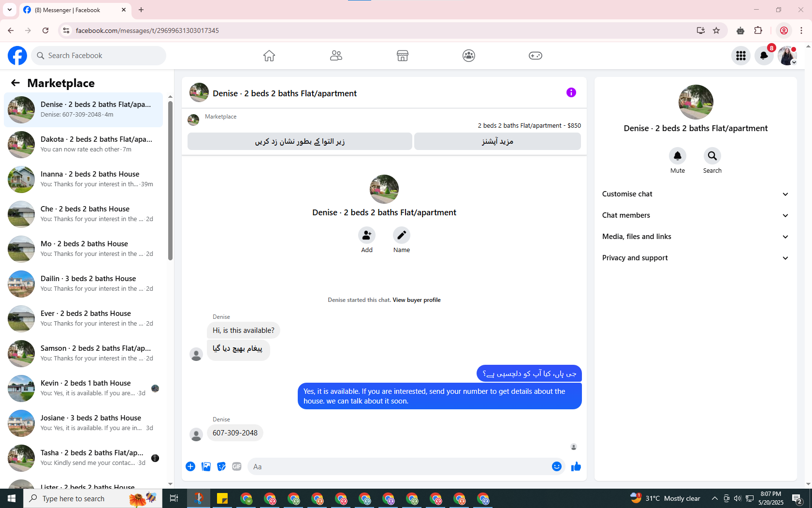The image size is (812, 508).
Task: Mute the chat with the bell icon
Action: coord(678,156)
